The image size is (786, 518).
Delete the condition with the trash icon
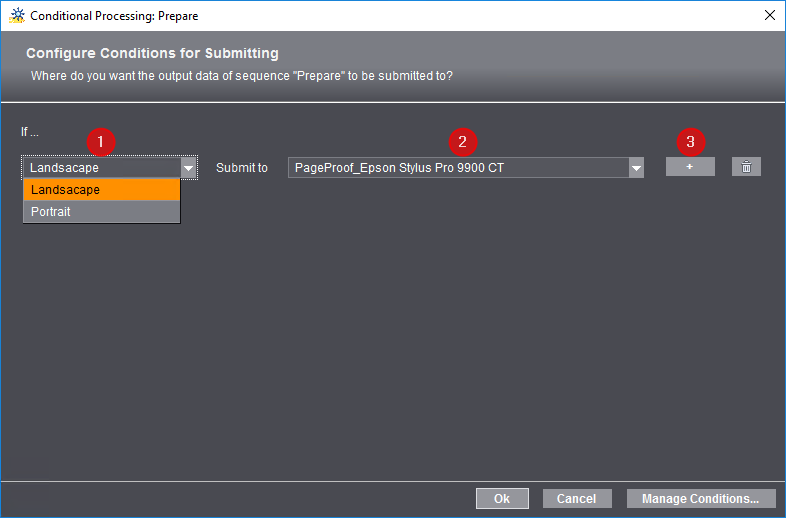click(746, 167)
